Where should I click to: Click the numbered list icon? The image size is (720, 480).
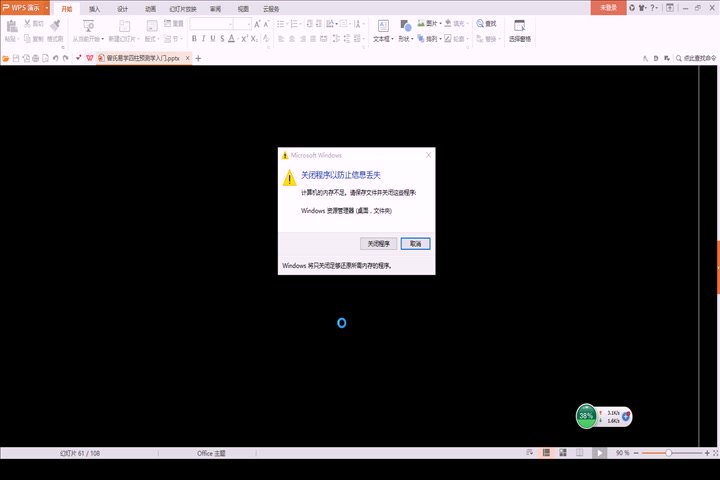tap(294, 24)
